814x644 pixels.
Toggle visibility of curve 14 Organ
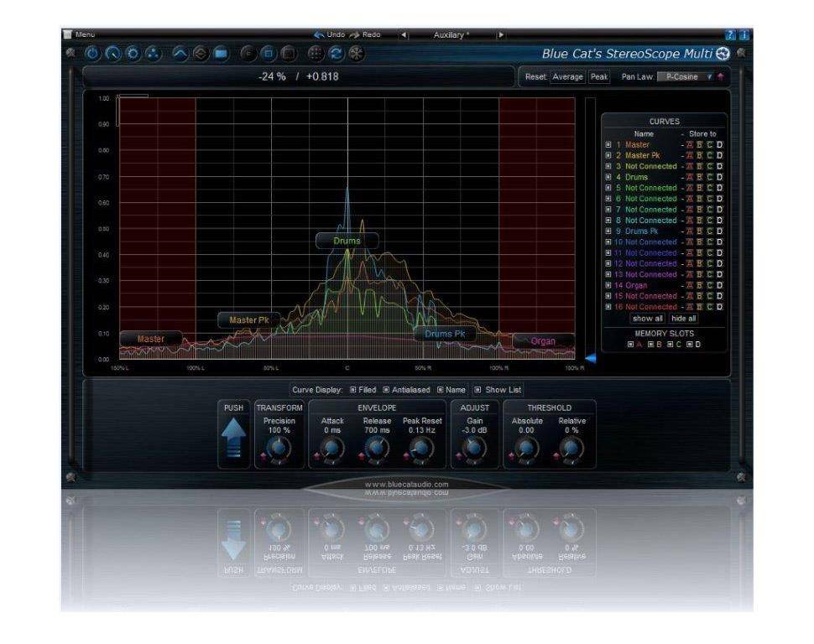point(608,285)
